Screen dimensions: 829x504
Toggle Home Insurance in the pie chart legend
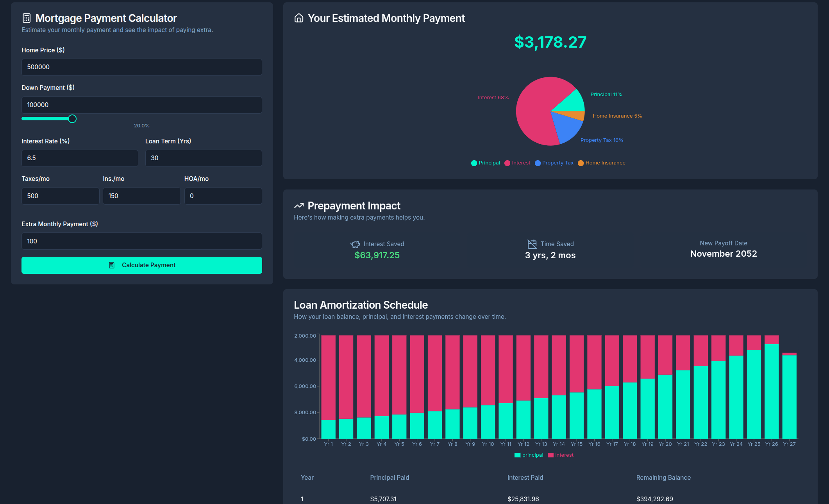pos(602,163)
